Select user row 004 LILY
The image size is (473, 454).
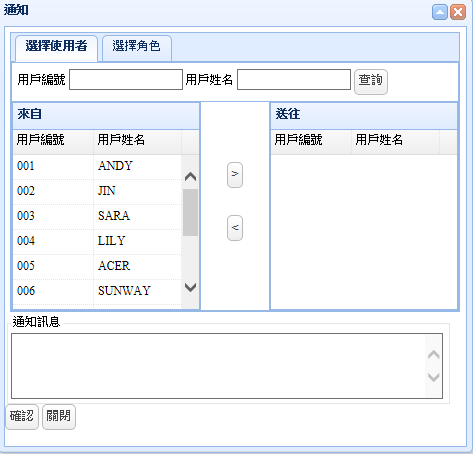pyautogui.click(x=97, y=242)
